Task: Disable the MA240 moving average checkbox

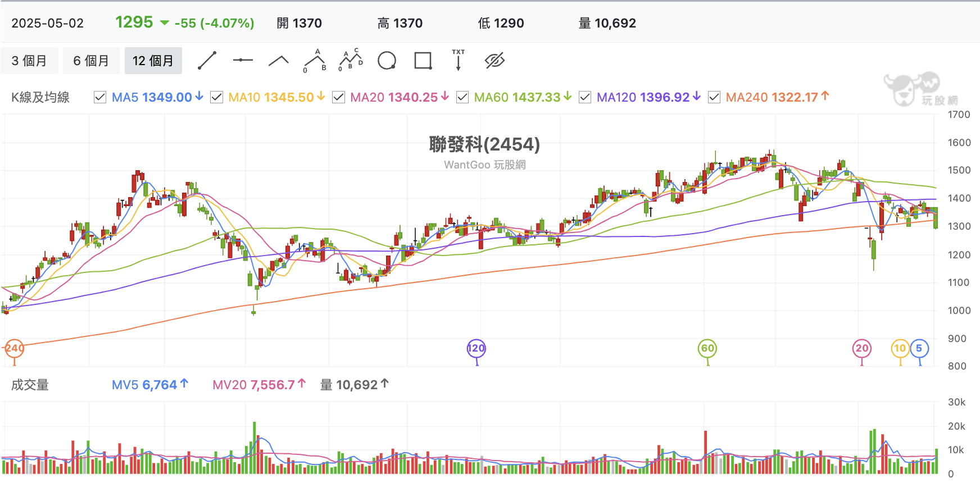Action: pyautogui.click(x=714, y=97)
